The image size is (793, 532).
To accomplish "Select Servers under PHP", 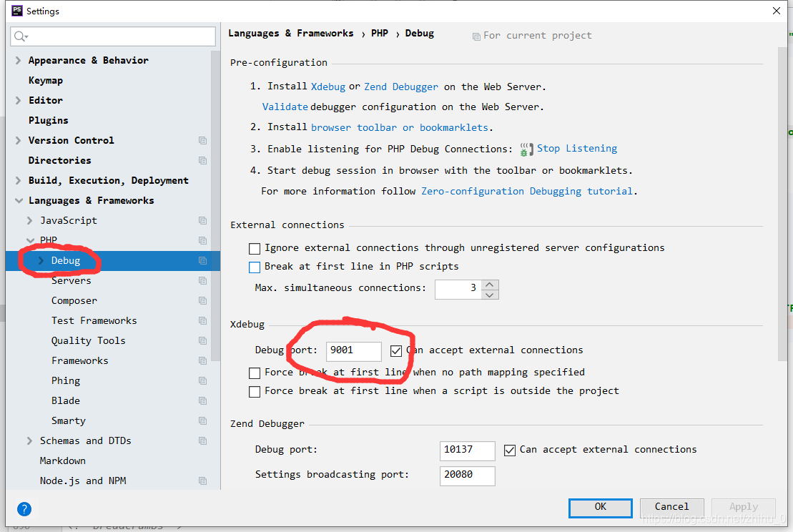I will point(71,281).
